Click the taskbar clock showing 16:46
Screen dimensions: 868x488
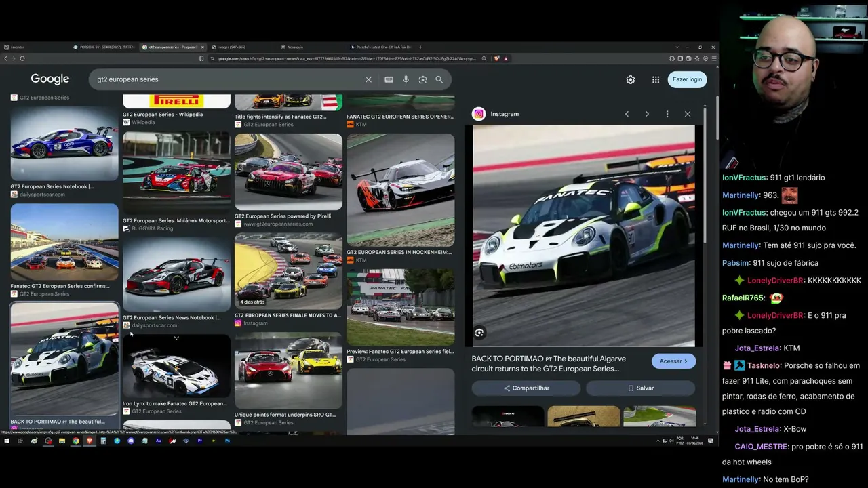coord(695,441)
